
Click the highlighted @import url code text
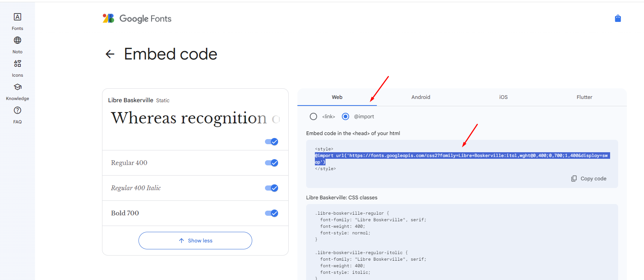462,159
